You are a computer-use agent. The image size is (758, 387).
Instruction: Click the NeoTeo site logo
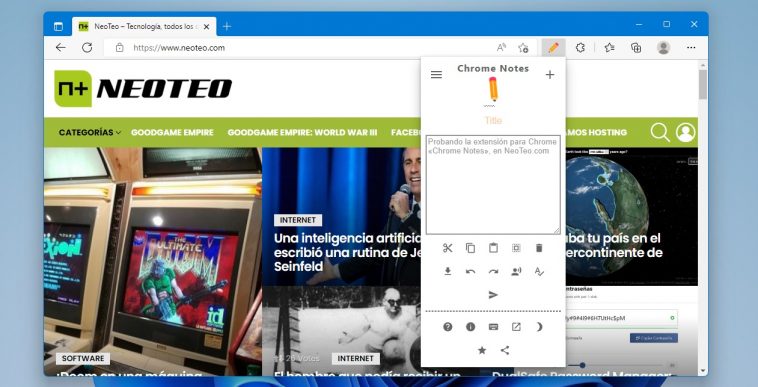pos(143,88)
